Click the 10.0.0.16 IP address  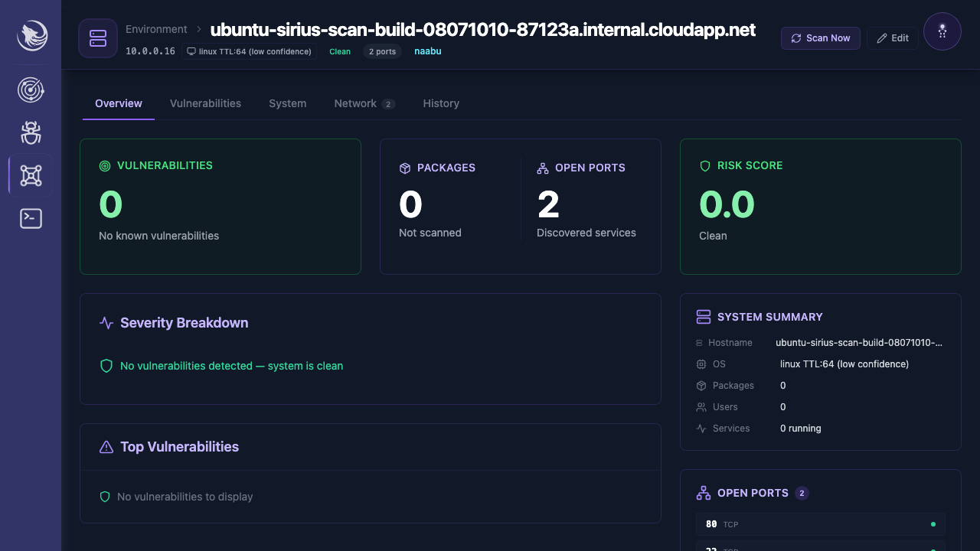pos(150,51)
